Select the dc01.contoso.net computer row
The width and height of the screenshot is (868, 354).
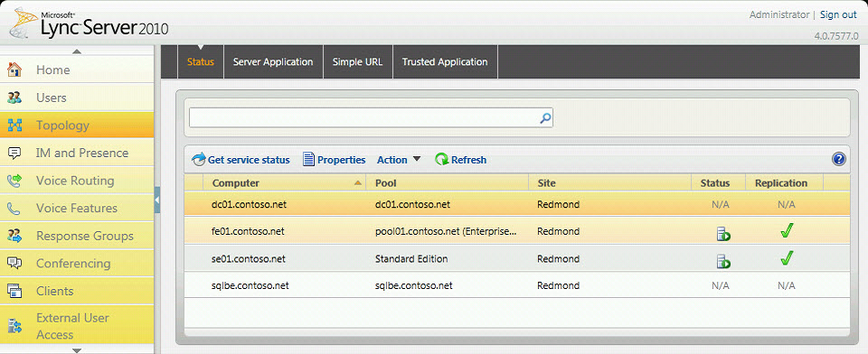(517, 205)
